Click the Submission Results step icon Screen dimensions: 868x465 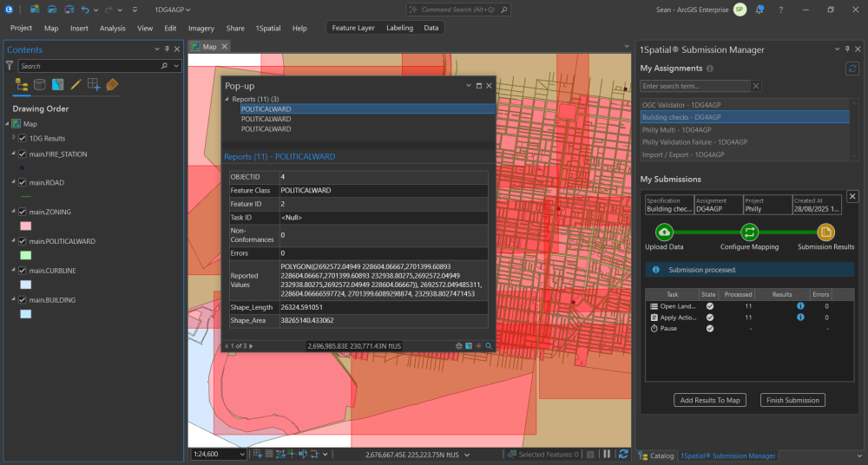pos(825,232)
